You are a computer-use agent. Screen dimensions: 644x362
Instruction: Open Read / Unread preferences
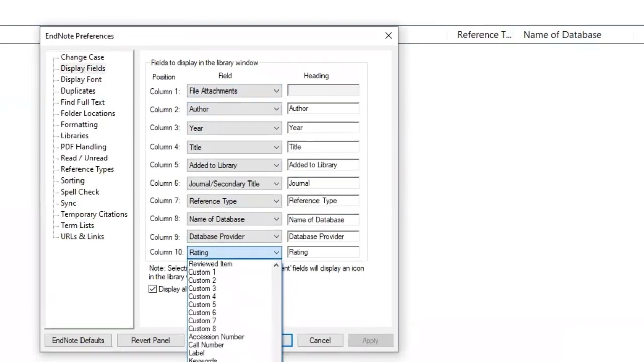84,158
